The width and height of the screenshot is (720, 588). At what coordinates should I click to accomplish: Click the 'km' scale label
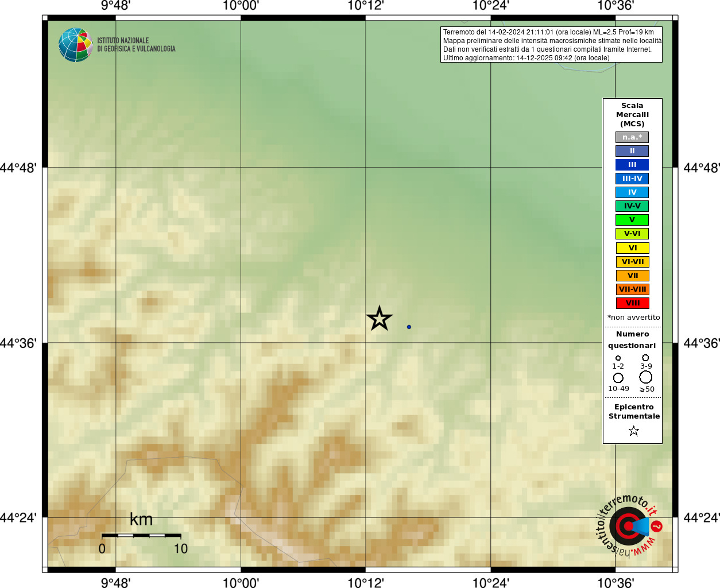pyautogui.click(x=141, y=520)
